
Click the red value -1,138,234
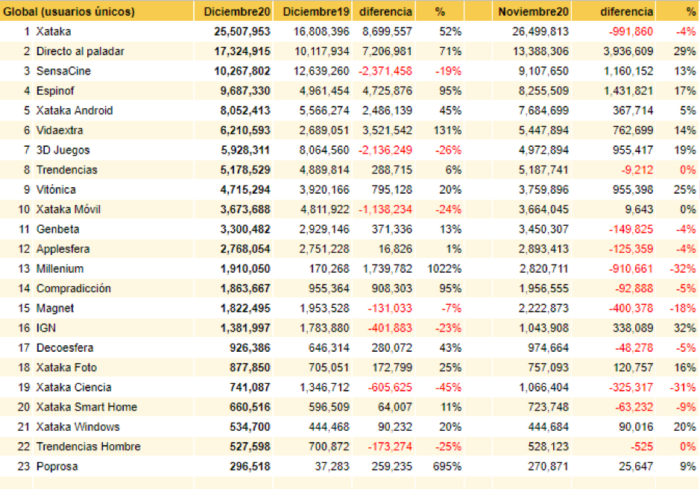click(385, 209)
